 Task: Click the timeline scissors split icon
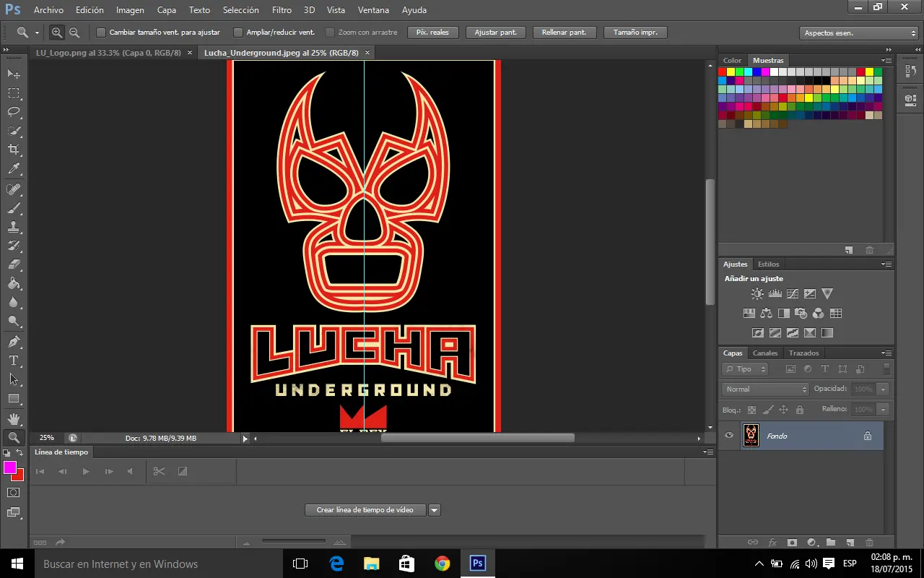coord(159,471)
